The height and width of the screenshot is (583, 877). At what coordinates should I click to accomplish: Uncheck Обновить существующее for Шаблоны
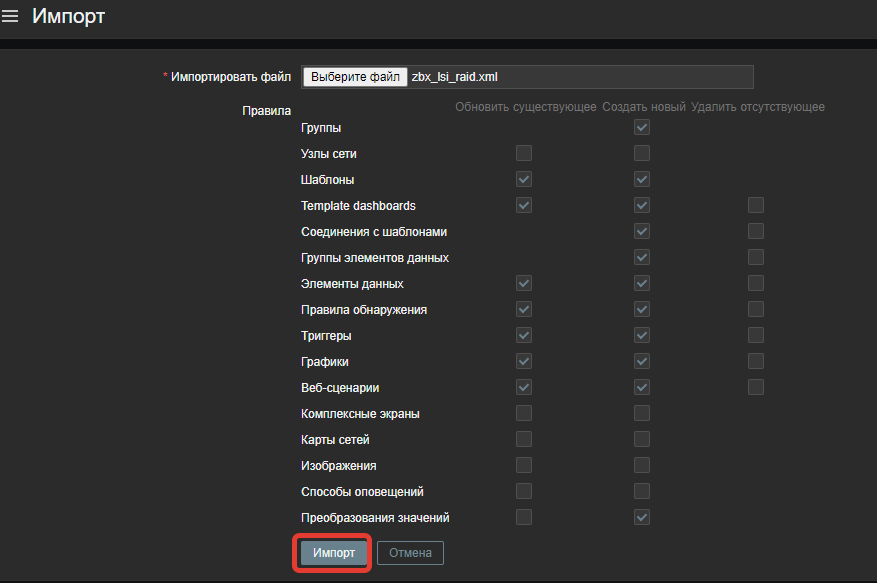(524, 180)
